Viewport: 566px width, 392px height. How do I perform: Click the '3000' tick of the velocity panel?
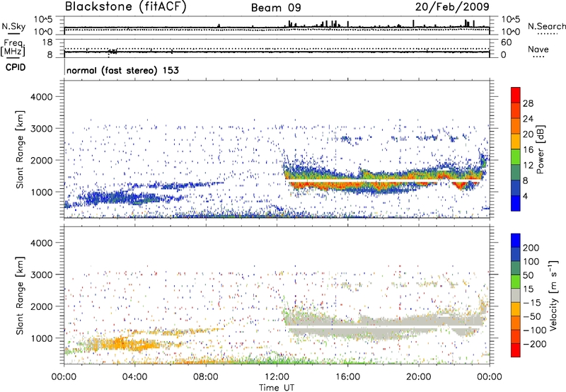pyautogui.click(x=41, y=275)
